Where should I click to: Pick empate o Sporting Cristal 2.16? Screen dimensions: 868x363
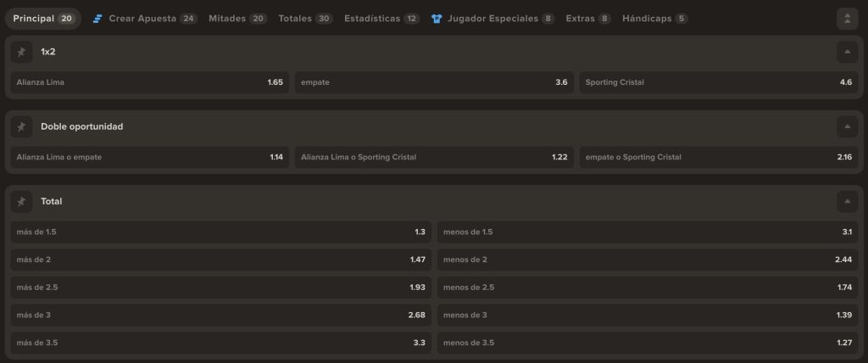tap(719, 158)
